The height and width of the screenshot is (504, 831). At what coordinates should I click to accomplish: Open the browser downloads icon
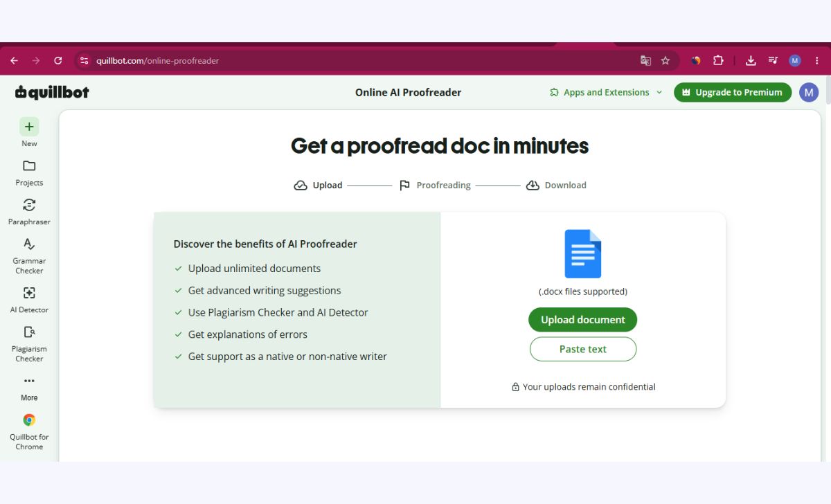pyautogui.click(x=751, y=61)
